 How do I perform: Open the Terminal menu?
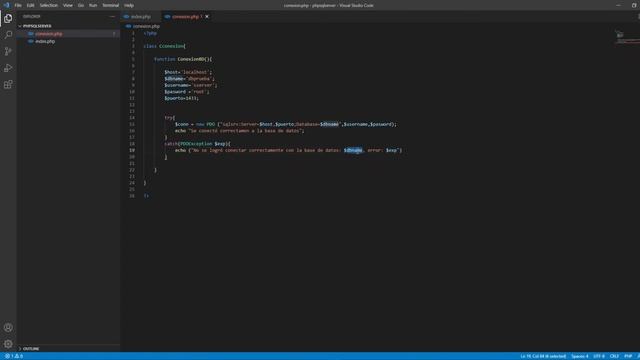[111, 5]
